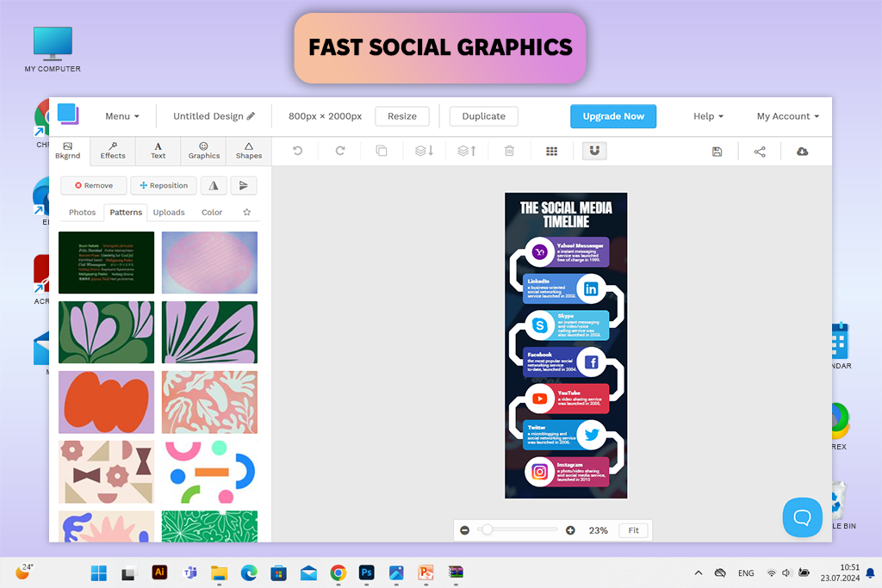
Task: Show hidden system tray icons
Action: [698, 573]
